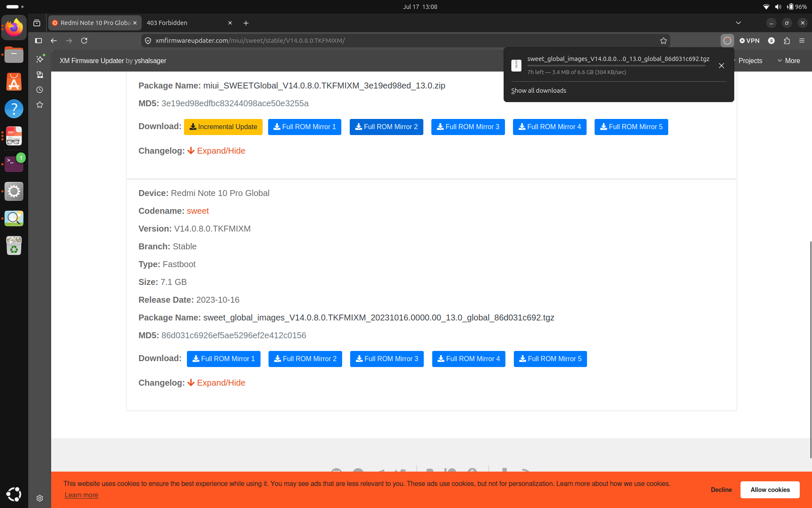Expand the changelog of the Recovery zip package
The image size is (812, 508).
(x=217, y=151)
